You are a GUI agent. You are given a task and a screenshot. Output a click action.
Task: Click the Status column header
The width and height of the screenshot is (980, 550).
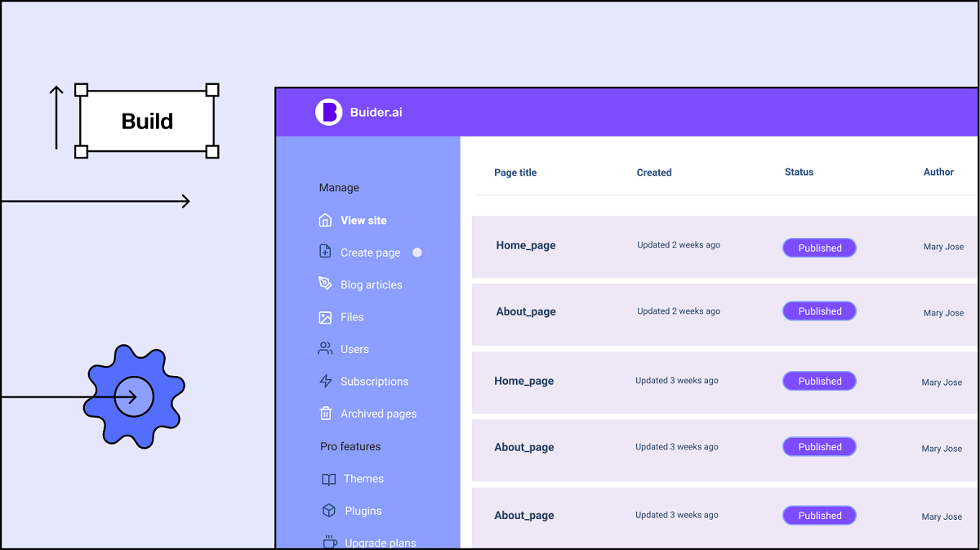pyautogui.click(x=799, y=172)
